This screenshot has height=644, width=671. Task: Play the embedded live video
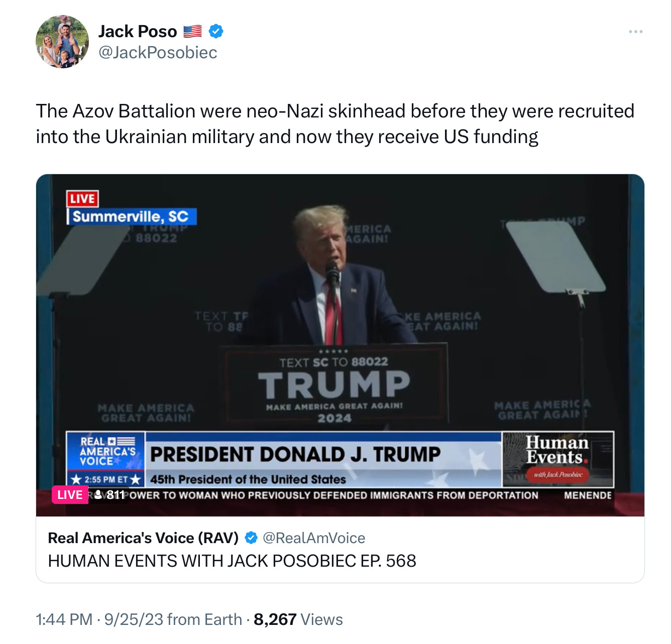click(x=340, y=345)
